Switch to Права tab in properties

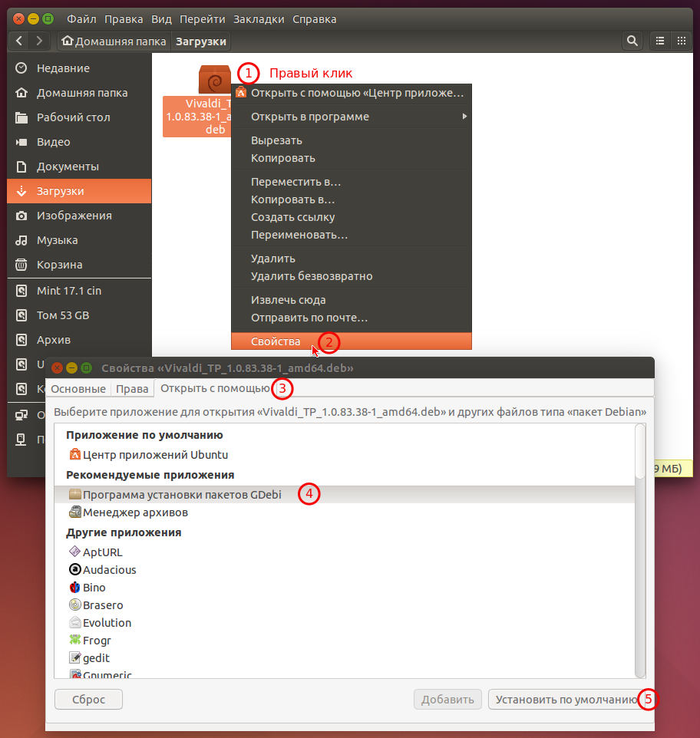(x=132, y=389)
